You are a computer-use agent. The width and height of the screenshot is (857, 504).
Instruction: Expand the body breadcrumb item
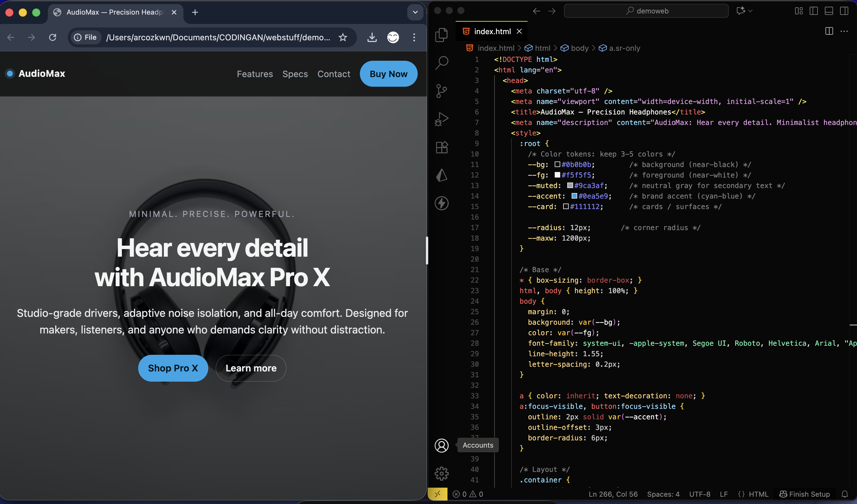click(579, 48)
